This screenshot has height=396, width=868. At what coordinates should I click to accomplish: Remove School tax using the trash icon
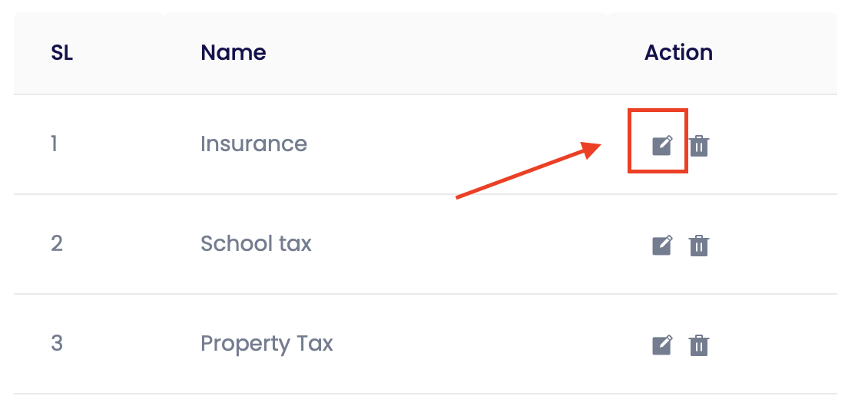[x=698, y=246]
